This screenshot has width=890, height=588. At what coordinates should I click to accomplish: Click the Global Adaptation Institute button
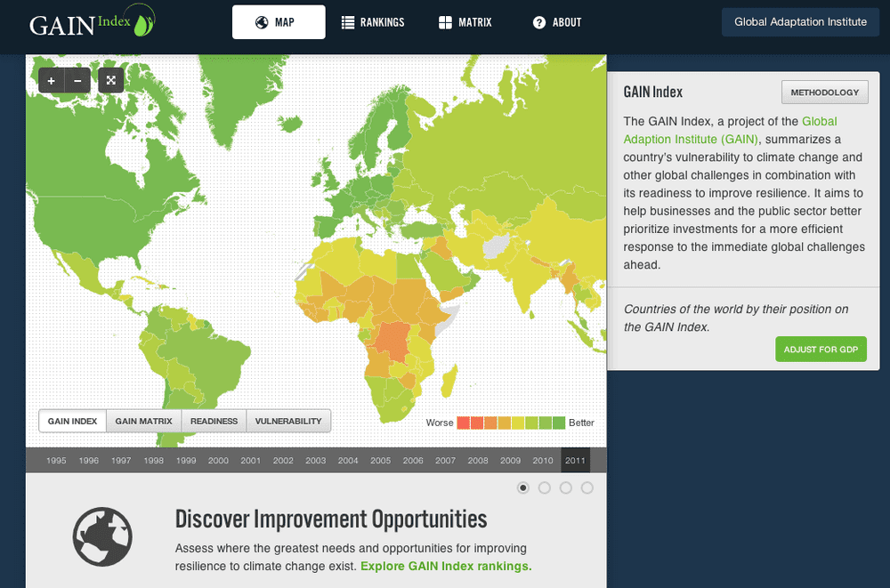[800, 22]
